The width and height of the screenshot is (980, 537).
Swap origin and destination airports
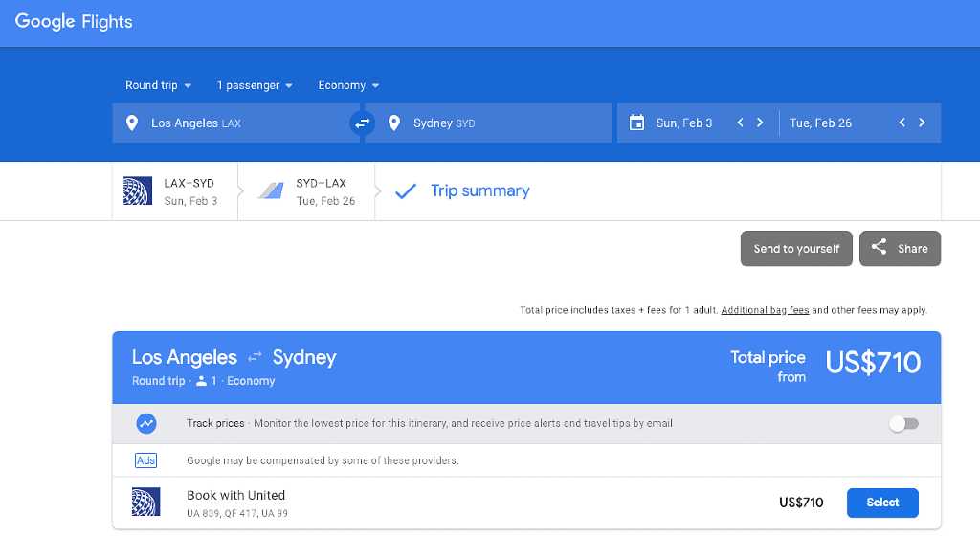tap(363, 123)
